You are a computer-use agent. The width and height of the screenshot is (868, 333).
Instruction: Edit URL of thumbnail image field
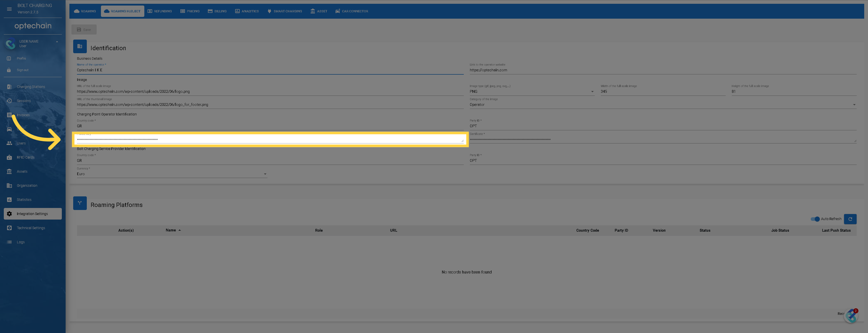click(x=270, y=104)
